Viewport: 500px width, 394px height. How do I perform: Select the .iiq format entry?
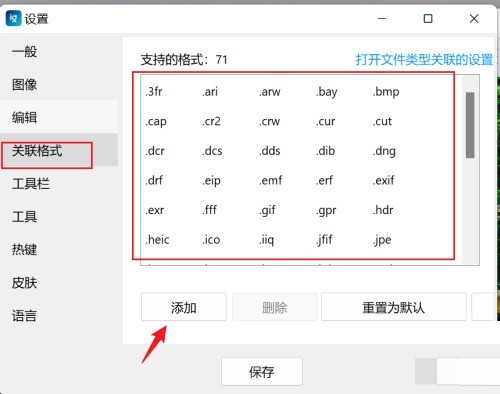coord(266,240)
